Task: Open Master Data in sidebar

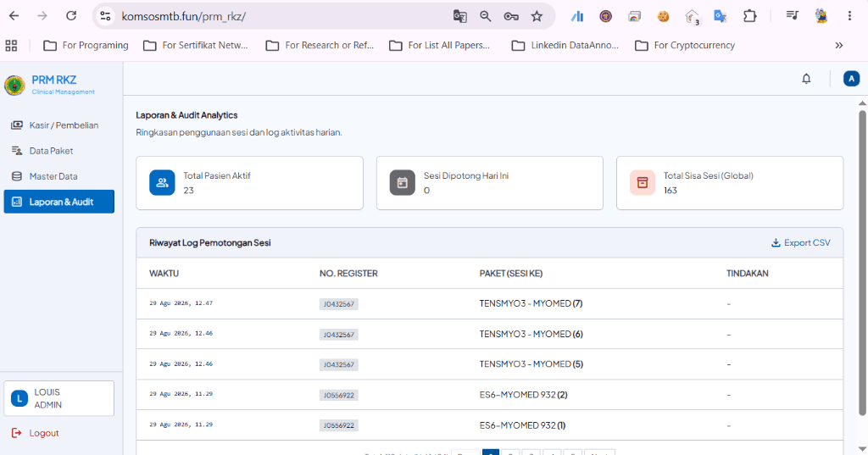Action: click(x=59, y=176)
